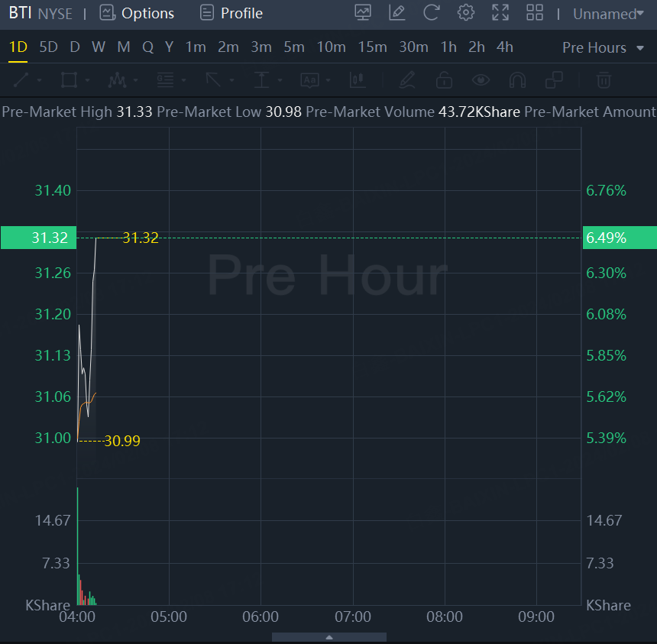
Task: Expand the arrow tool options arrow
Action: [231, 79]
